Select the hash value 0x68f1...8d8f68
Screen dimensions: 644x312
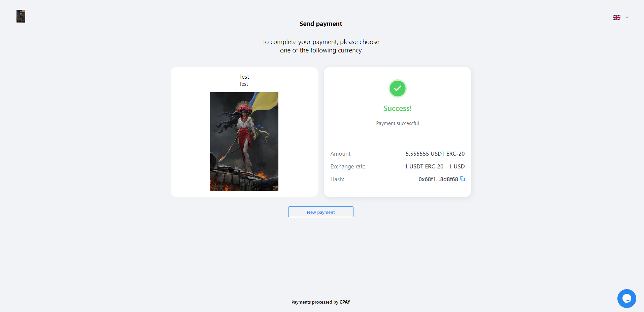coord(438,179)
